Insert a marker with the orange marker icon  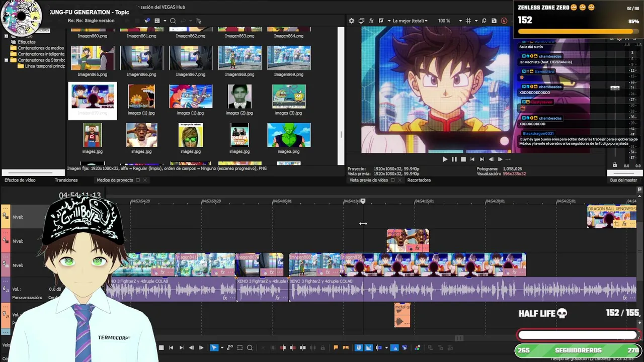336,347
